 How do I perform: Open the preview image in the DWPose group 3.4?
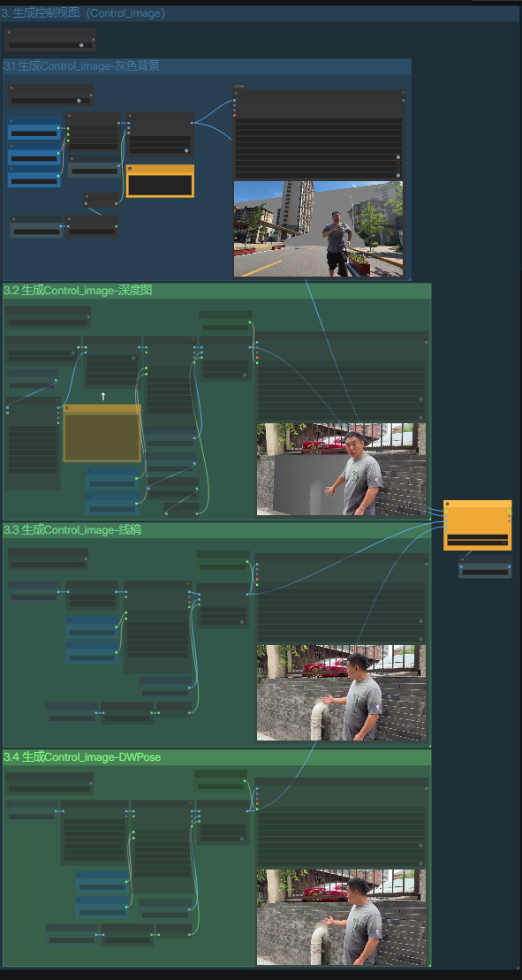[341, 917]
